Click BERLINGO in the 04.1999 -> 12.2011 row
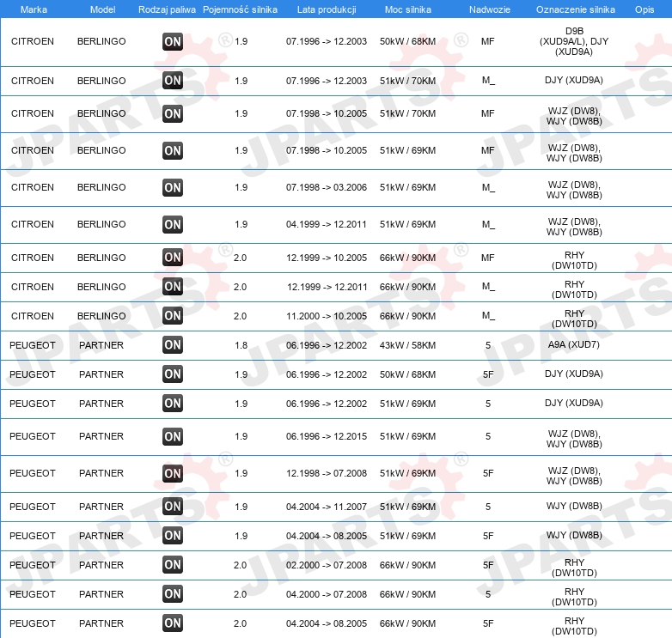The width and height of the screenshot is (672, 638). pyautogui.click(x=101, y=224)
